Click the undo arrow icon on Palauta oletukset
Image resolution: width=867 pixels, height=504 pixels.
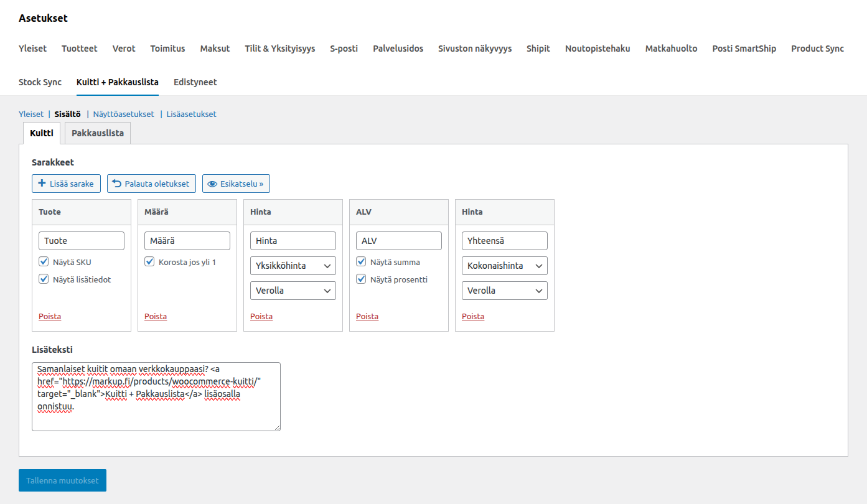(x=116, y=184)
